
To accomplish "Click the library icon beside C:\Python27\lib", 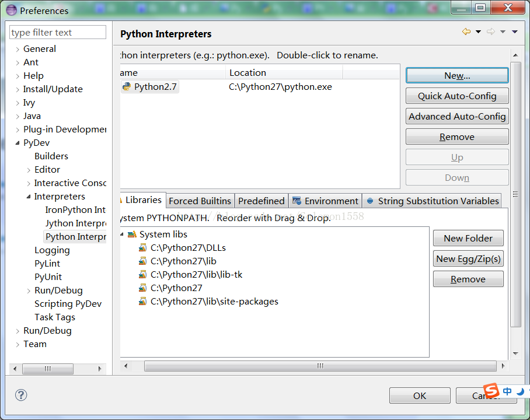I will pos(142,261).
